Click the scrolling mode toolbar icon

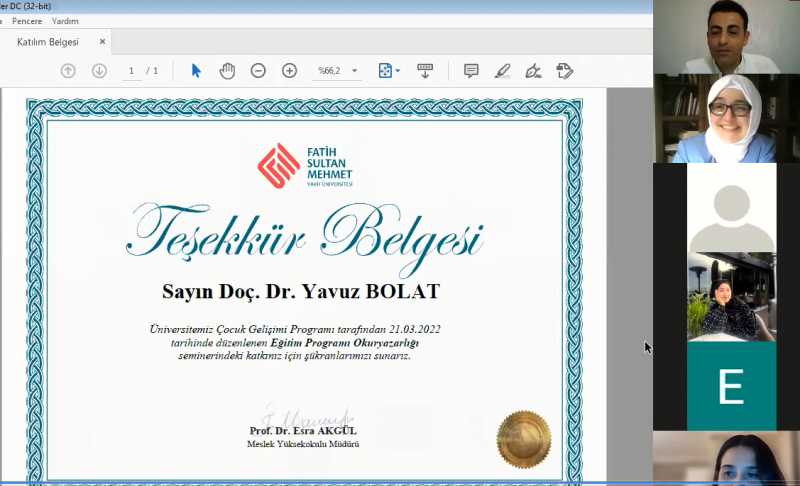coord(425,71)
